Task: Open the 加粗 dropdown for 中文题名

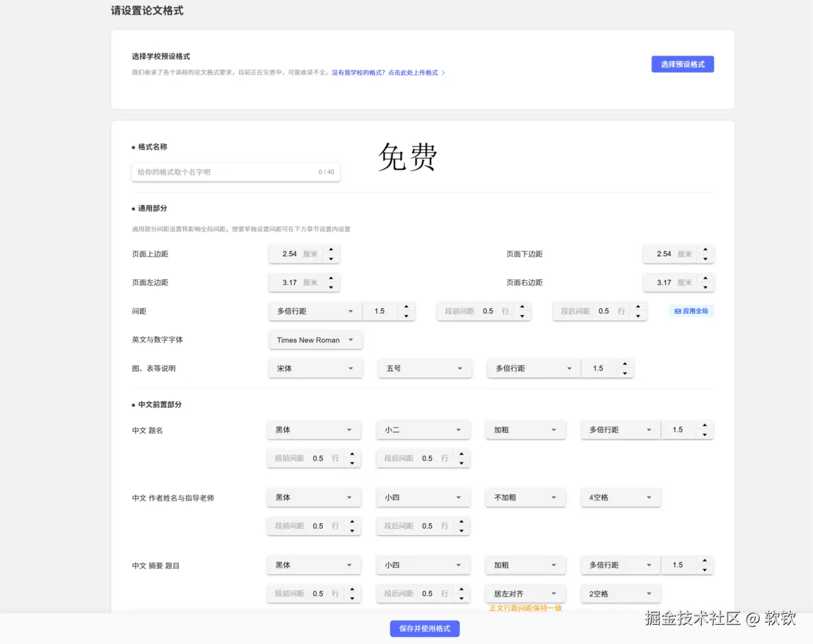Action: [x=526, y=430]
